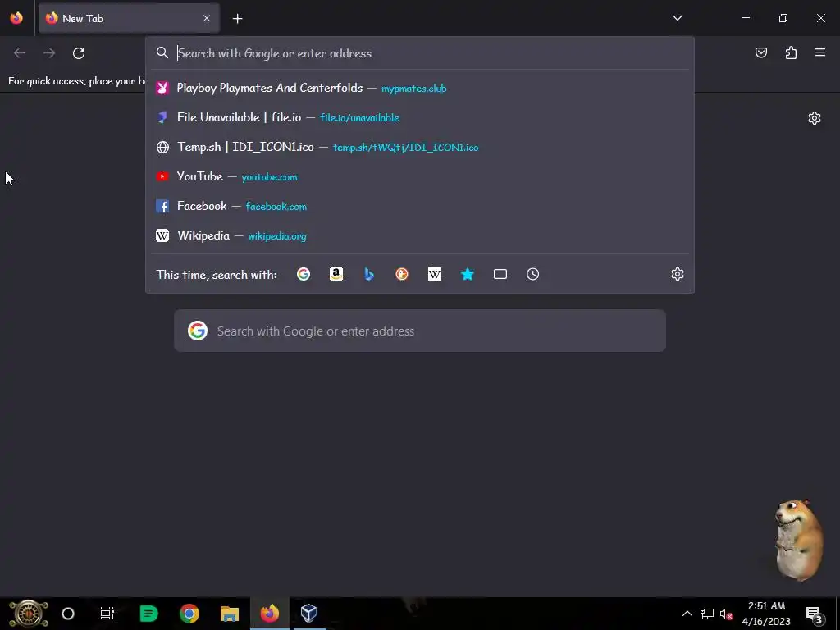Select the Facebook suggestion row
The height and width of the screenshot is (630, 840).
(420, 206)
